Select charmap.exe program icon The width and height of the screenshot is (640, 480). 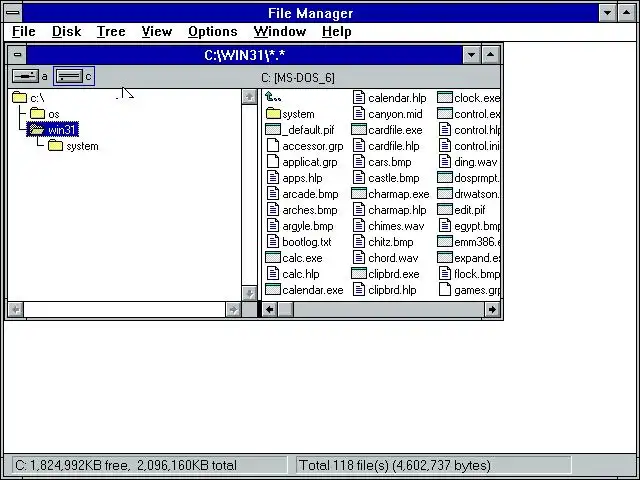pyautogui.click(x=359, y=194)
